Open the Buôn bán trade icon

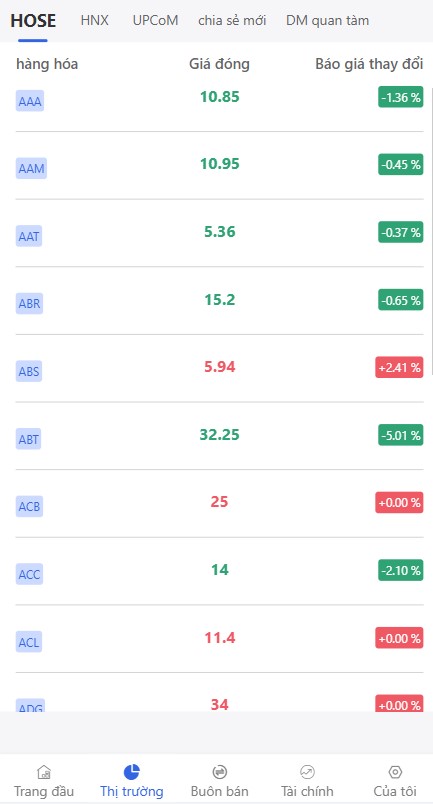pyautogui.click(x=220, y=771)
